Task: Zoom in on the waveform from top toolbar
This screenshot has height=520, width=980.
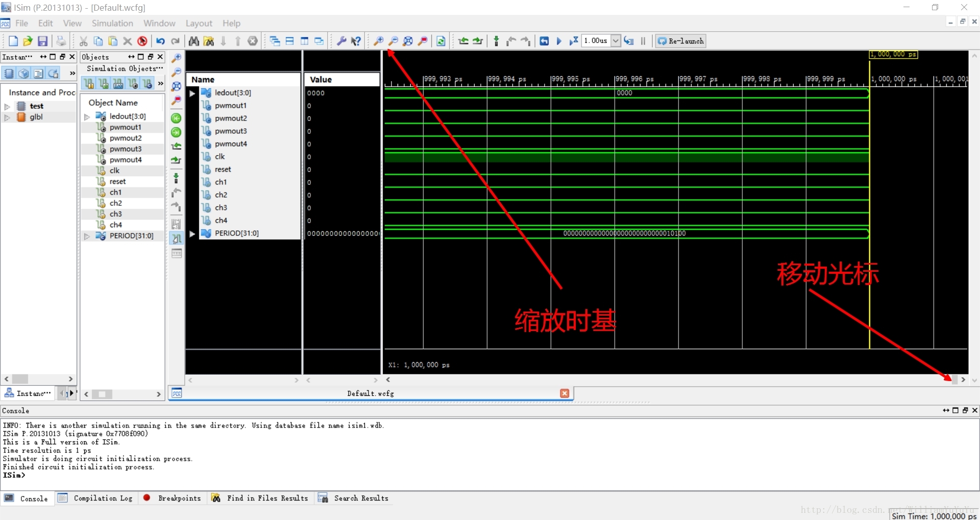Action: click(379, 41)
